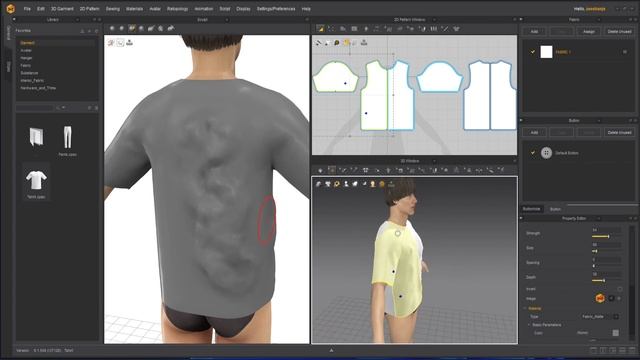The width and height of the screenshot is (640, 360).
Task: Open the Sculpt panel title dropdown
Action: click(x=227, y=20)
